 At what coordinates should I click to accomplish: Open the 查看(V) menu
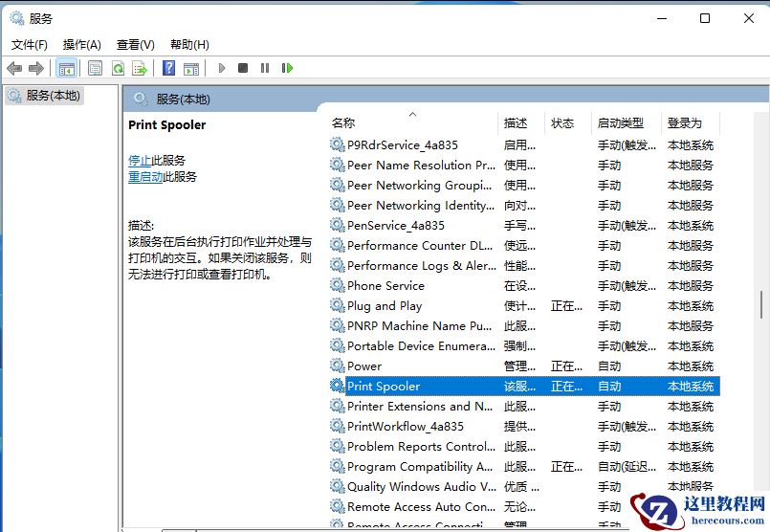click(x=136, y=45)
